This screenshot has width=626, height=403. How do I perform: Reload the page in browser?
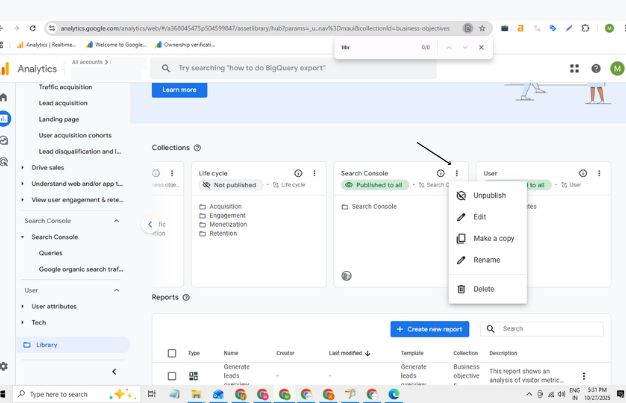[33, 28]
